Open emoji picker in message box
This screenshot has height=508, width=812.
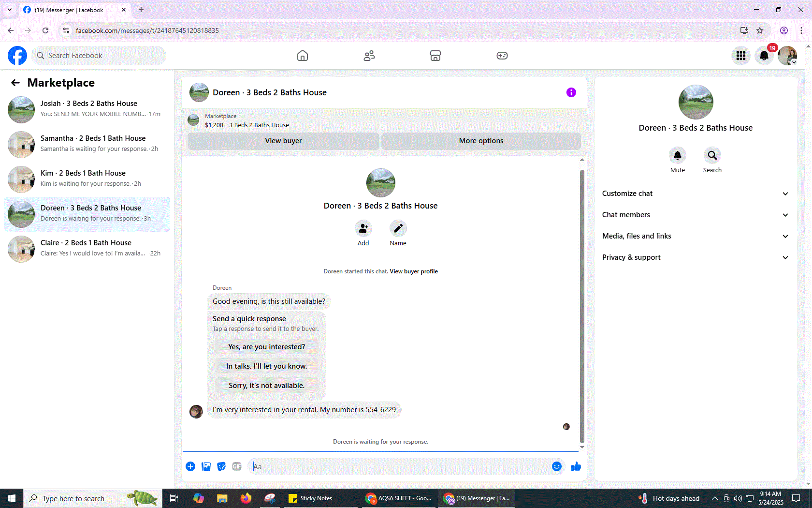557,466
